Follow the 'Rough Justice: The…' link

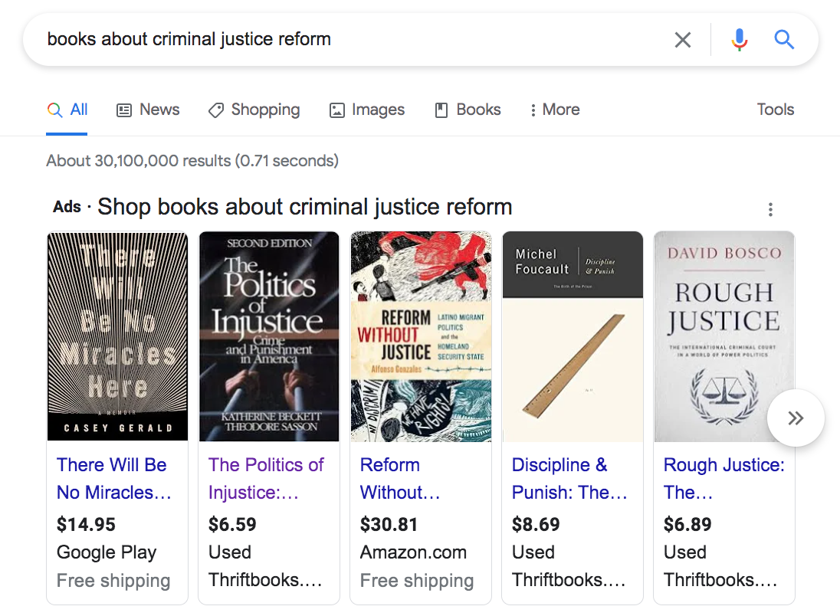724,478
